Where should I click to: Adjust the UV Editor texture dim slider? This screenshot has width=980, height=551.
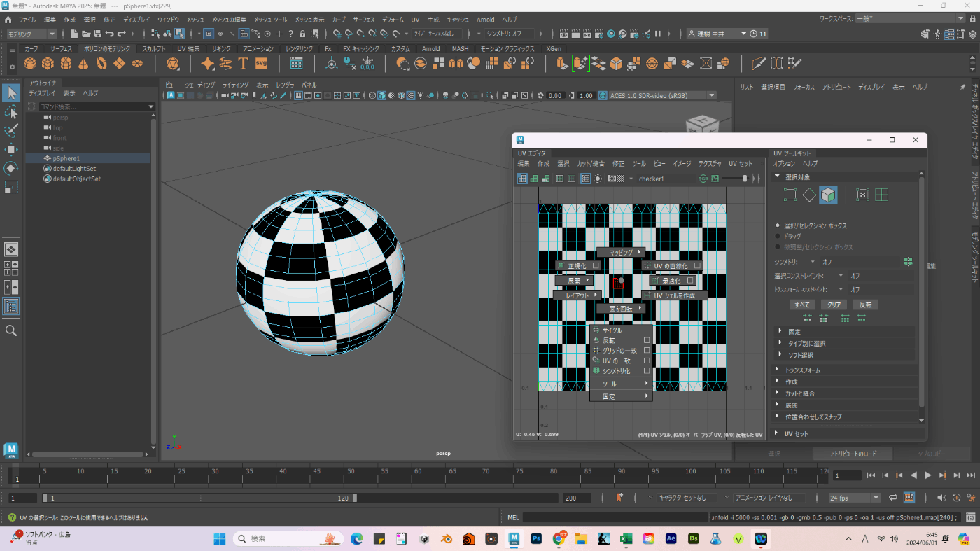[745, 179]
